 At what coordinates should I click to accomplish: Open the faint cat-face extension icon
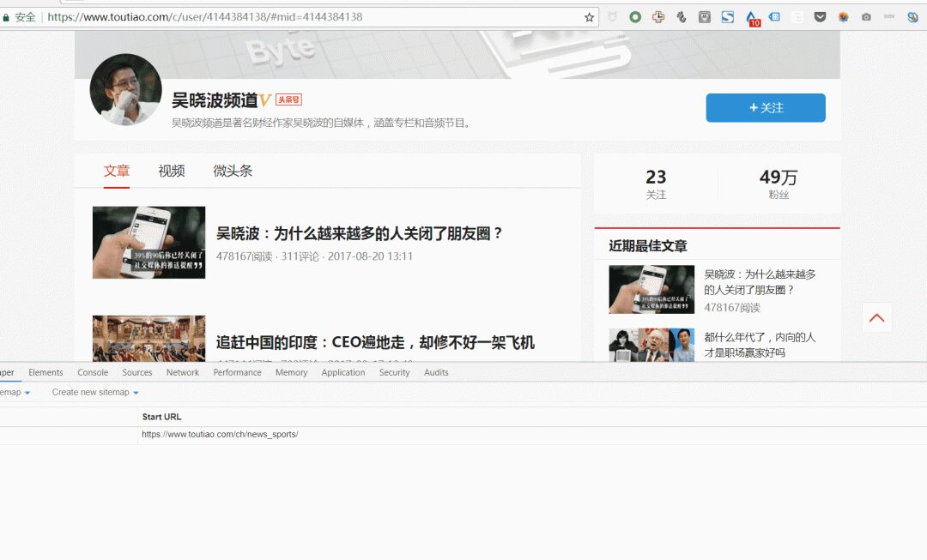click(x=612, y=17)
